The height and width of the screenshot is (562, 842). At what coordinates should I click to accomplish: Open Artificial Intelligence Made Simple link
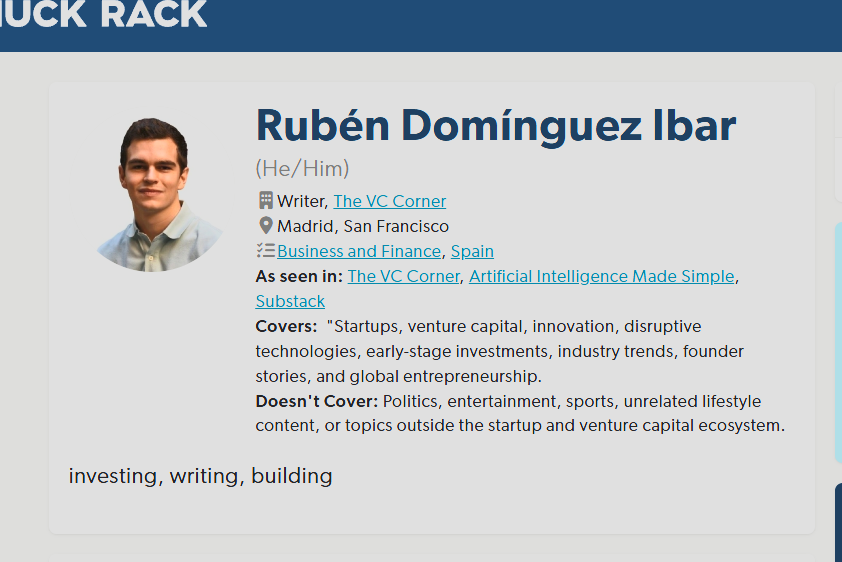(601, 276)
